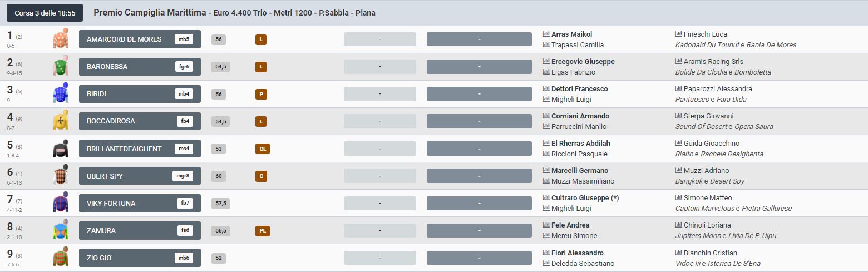
Task: Click Amarcord De Mores jockey silk icon
Action: tap(60, 39)
